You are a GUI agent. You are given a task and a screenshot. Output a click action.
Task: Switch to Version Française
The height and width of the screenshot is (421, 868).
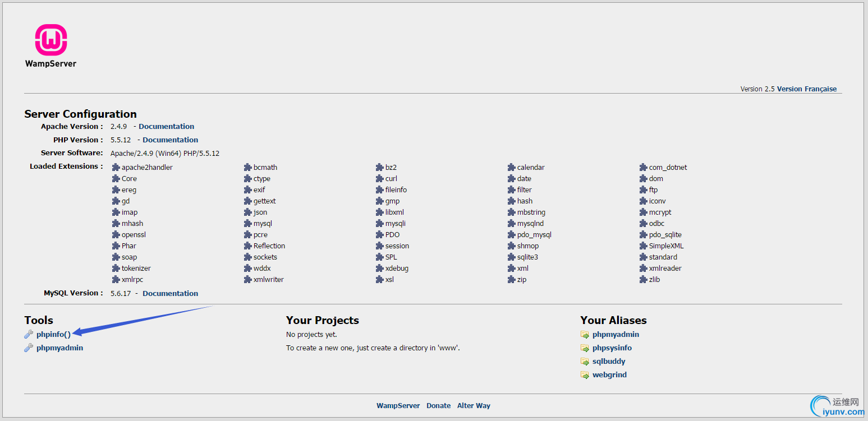point(807,89)
